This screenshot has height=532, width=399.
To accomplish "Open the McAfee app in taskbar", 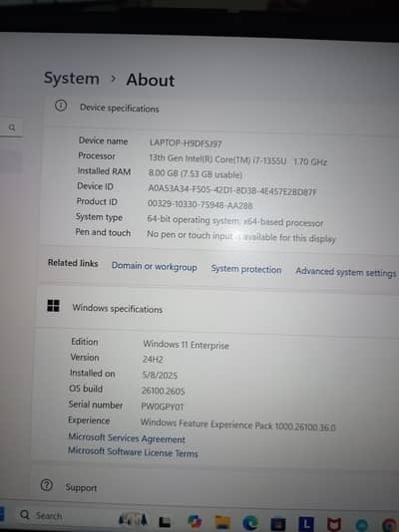I will click(x=333, y=525).
